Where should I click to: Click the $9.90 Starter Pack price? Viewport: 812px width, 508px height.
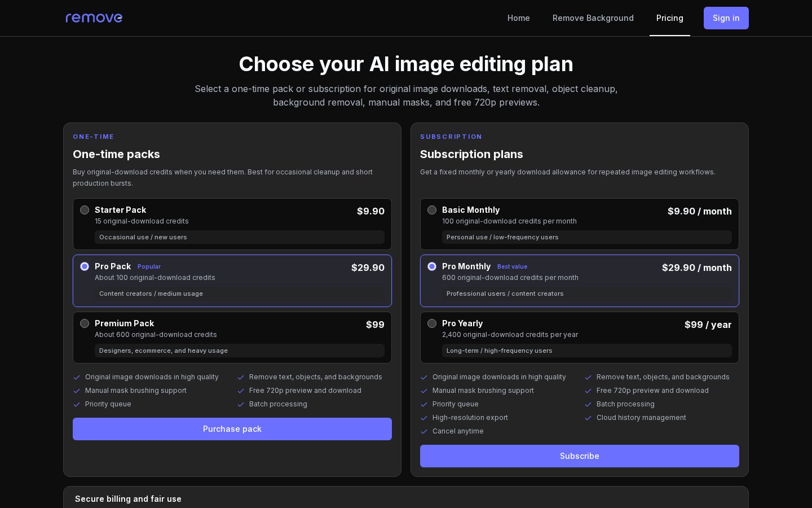click(x=370, y=211)
